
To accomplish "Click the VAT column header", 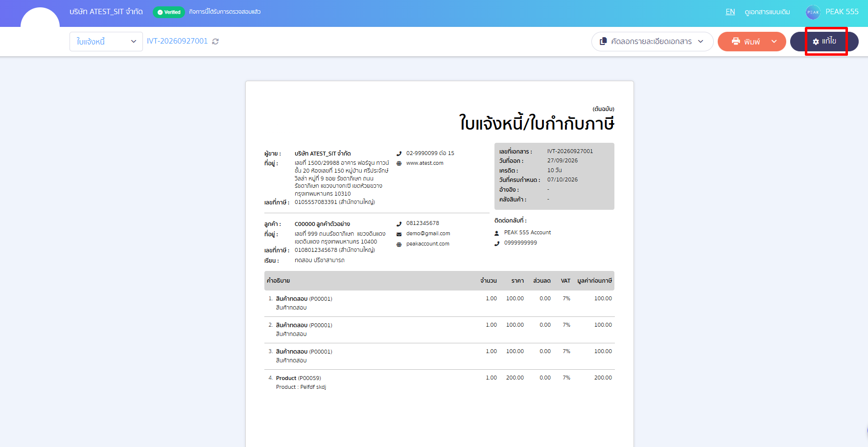I will [565, 281].
